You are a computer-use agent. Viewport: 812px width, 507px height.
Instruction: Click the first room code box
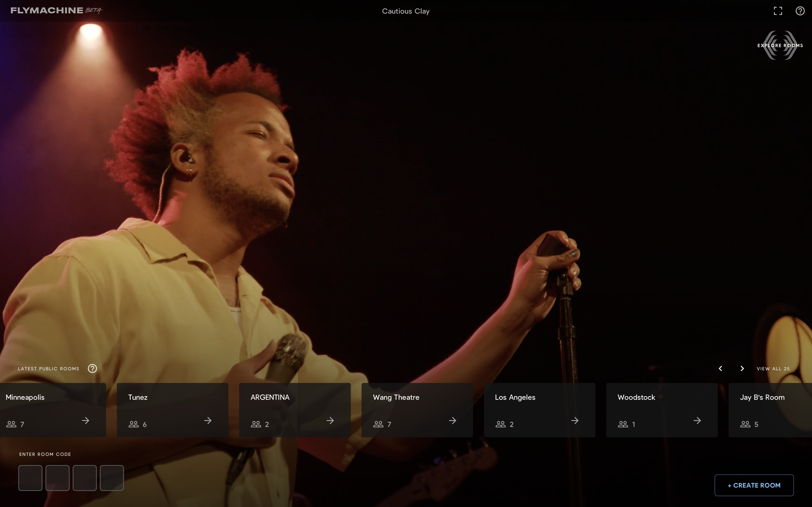click(x=30, y=478)
